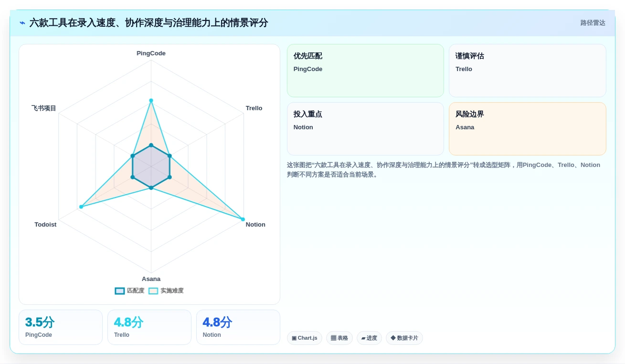Open the 3.5分 PingCode score card
Viewport: 625px width, 364px height.
61,327
